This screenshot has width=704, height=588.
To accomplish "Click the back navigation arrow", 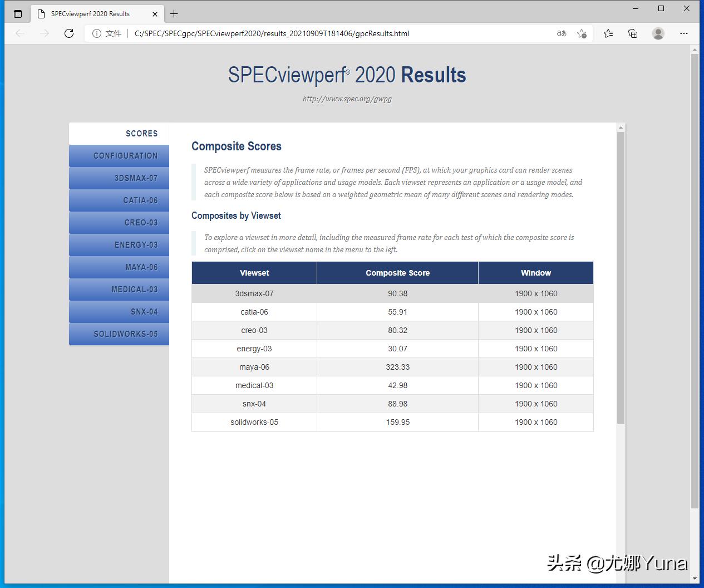I will (x=20, y=33).
